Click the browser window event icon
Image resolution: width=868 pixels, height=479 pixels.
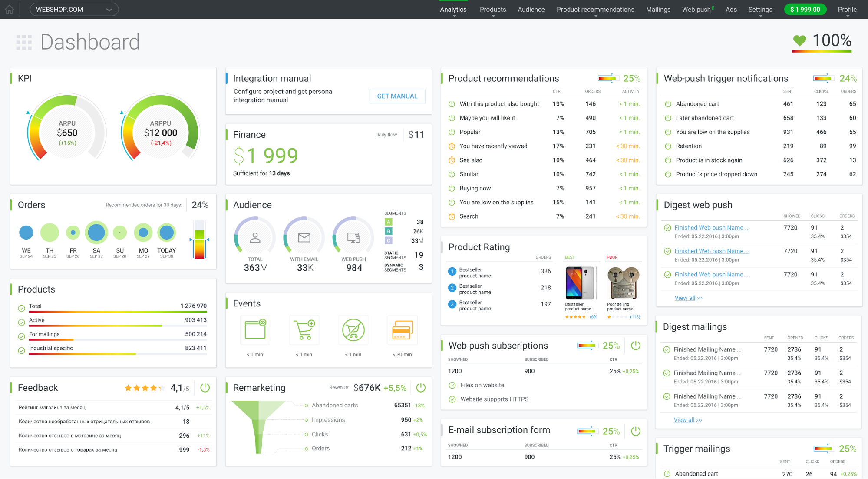[x=255, y=330]
